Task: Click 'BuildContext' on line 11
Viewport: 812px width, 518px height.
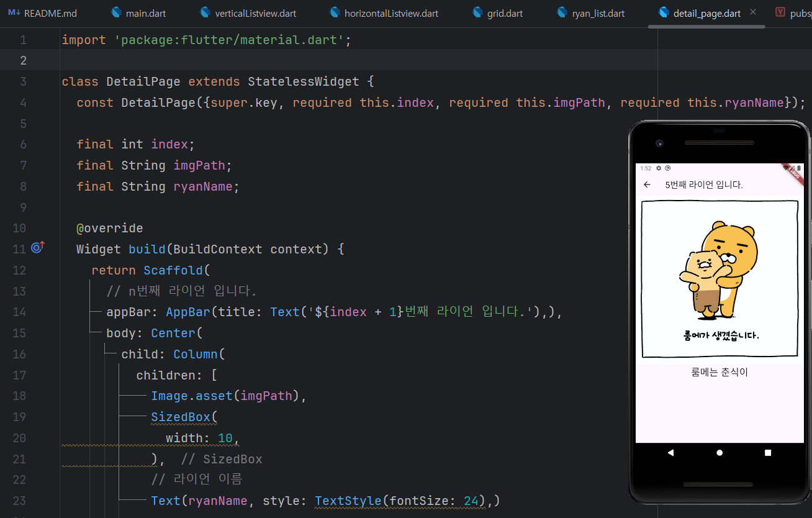Action: (218, 249)
